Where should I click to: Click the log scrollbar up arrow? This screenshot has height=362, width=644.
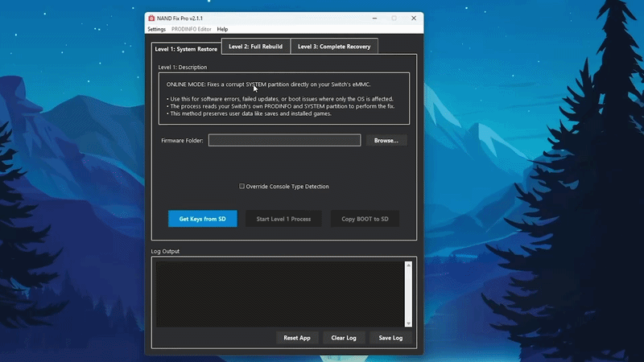coord(408,265)
